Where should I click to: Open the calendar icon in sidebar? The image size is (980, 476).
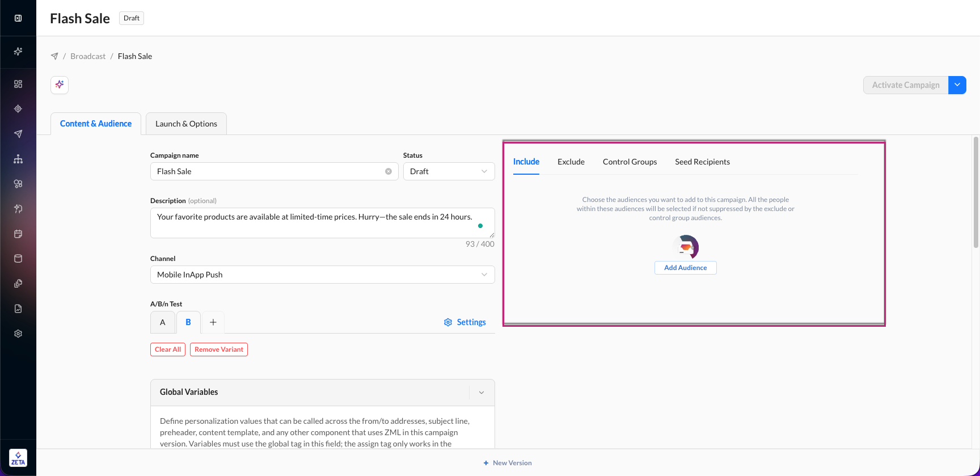[18, 234]
